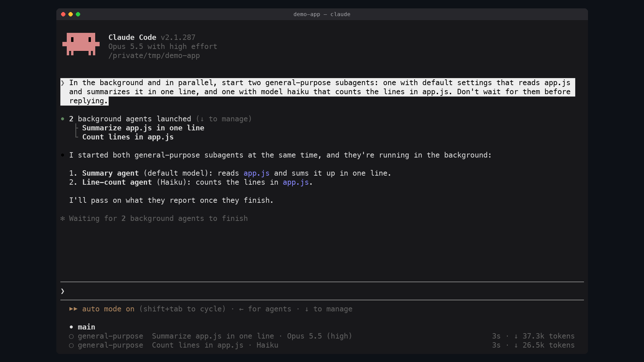
Task: Click the green bullet beside background agents launched
Action: point(63,119)
